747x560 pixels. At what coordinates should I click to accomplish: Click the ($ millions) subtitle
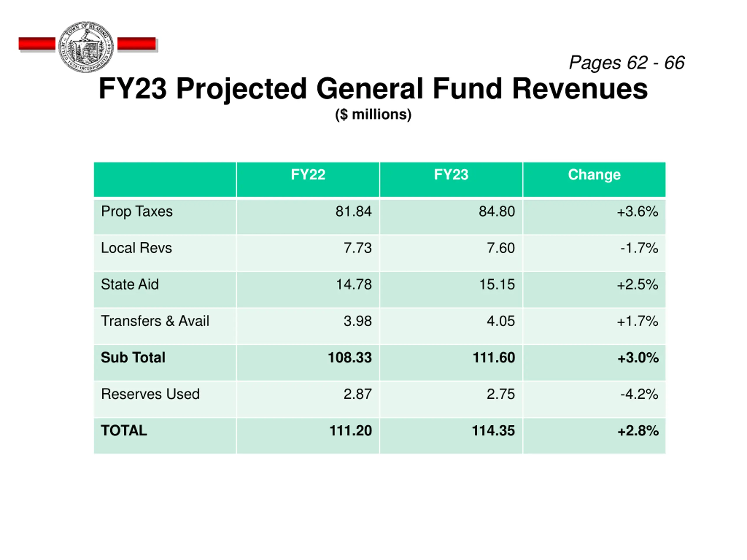[373, 114]
